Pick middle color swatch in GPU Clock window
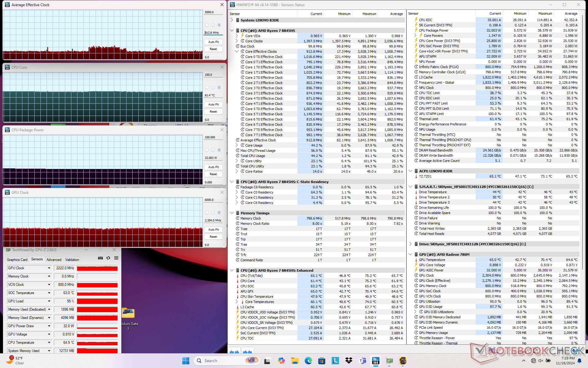588x368 pixels. (x=213, y=213)
